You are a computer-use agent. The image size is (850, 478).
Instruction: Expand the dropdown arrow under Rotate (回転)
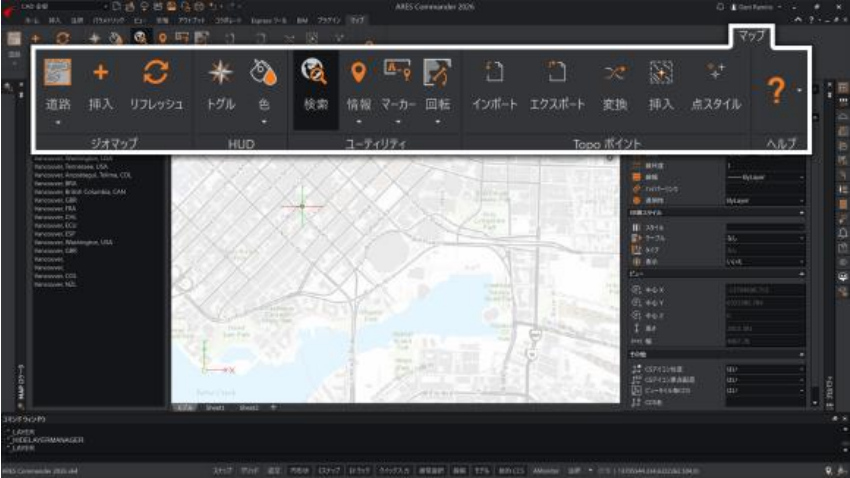[437, 124]
